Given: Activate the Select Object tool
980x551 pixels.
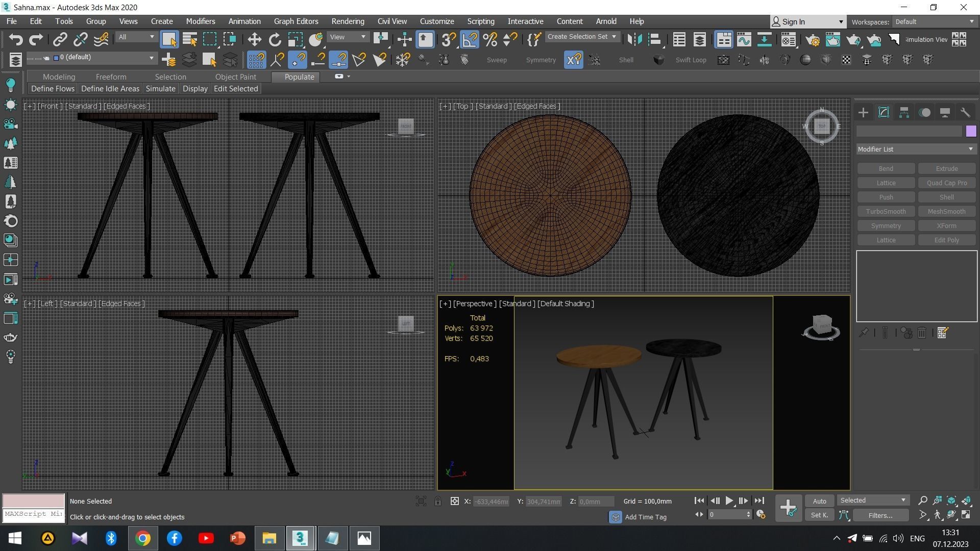Looking at the screenshot, I should point(169,39).
